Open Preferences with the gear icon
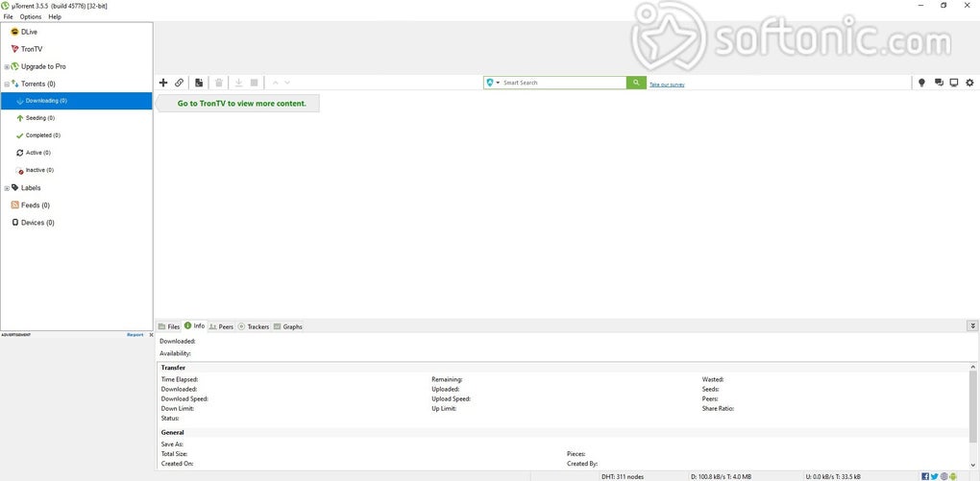Viewport: 980px width, 481px height. pos(970,83)
